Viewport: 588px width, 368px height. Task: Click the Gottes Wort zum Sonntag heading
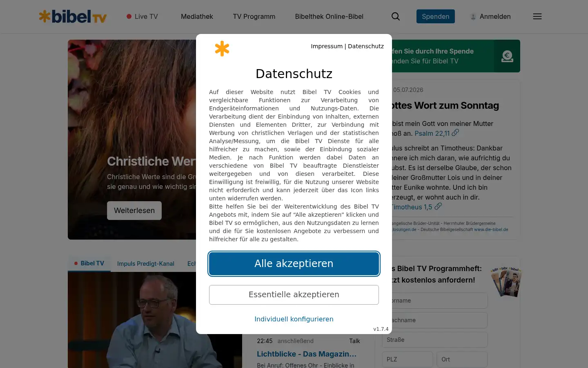click(445, 105)
